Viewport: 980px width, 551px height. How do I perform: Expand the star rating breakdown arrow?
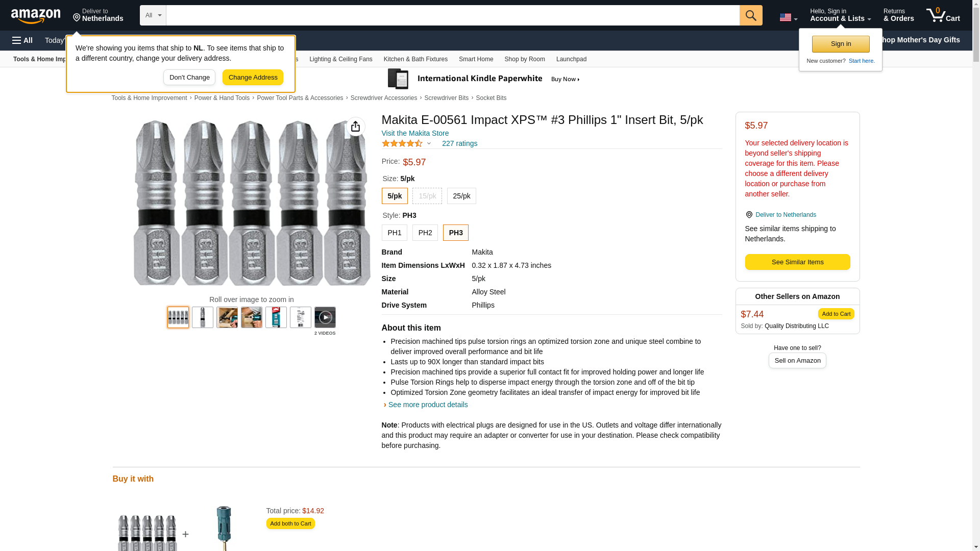point(429,144)
